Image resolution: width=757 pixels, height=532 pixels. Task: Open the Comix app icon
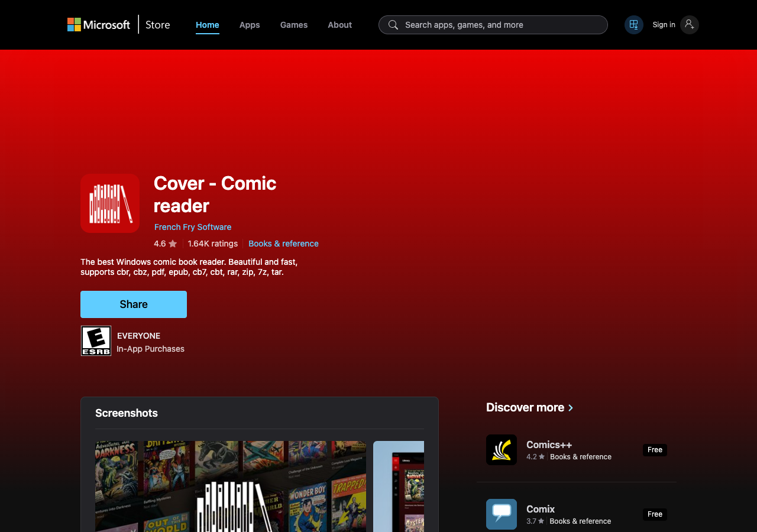tap(502, 514)
